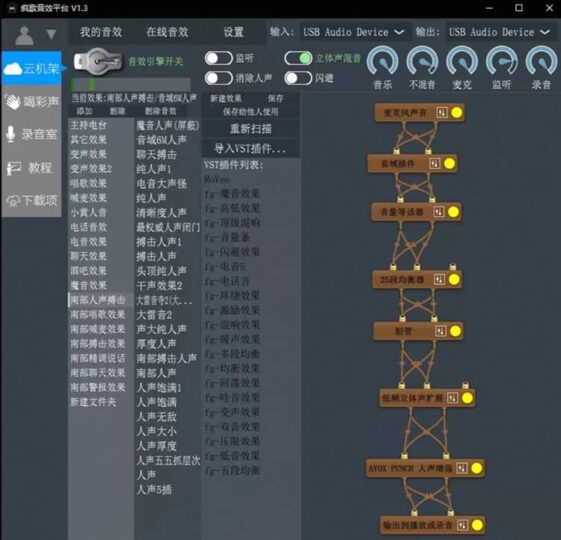Bypass 音域插件 node via yellow light
Viewport: 561px width, 540px height.
(449, 164)
